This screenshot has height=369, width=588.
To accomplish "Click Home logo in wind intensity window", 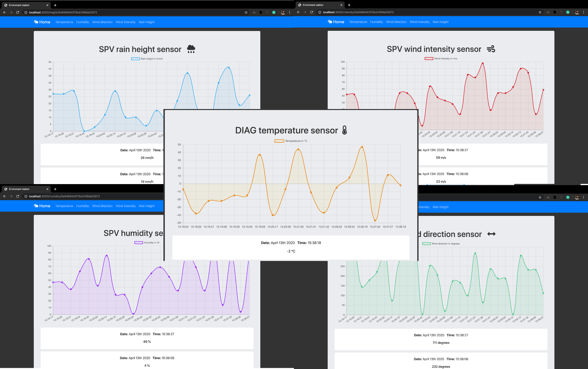I will click(x=336, y=22).
